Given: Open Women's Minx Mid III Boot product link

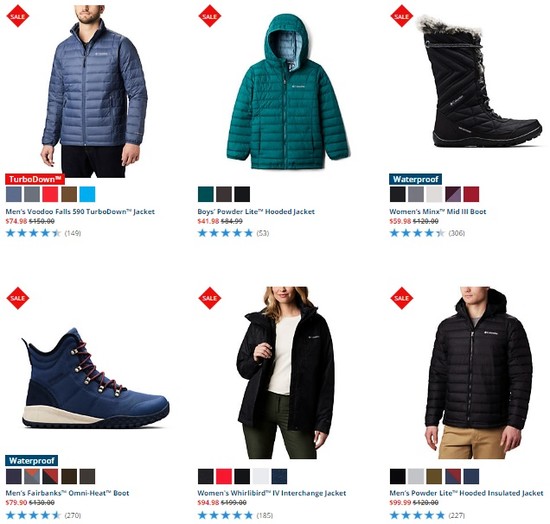Looking at the screenshot, I should pos(438,211).
